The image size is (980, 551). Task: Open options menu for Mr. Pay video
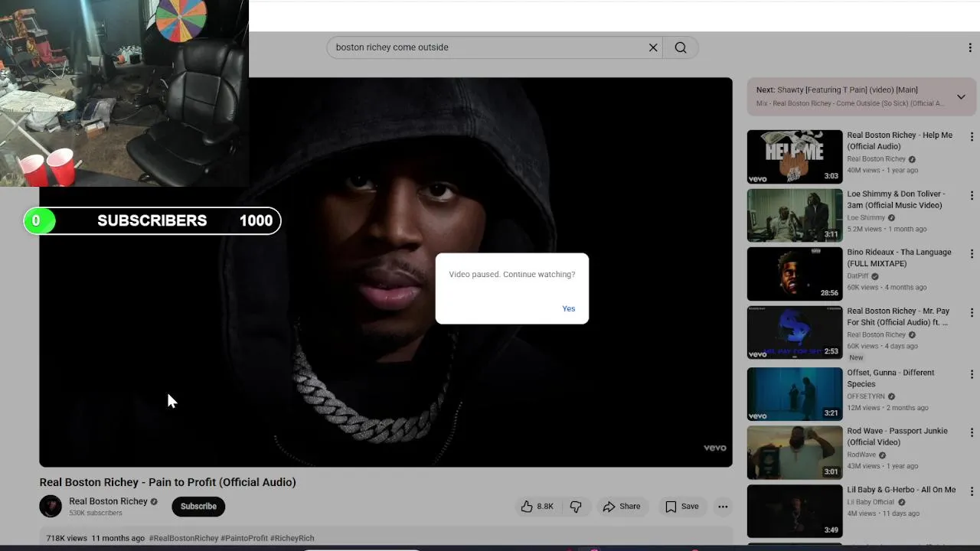[972, 313]
